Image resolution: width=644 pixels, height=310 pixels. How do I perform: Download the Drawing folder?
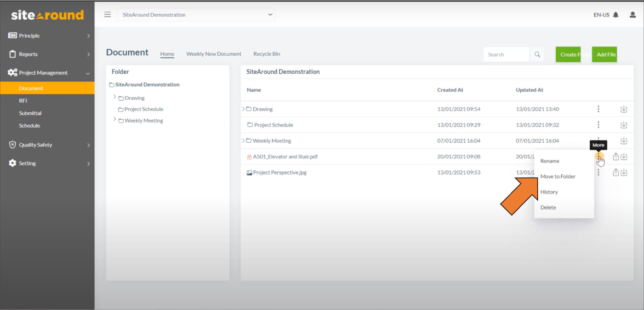click(624, 109)
